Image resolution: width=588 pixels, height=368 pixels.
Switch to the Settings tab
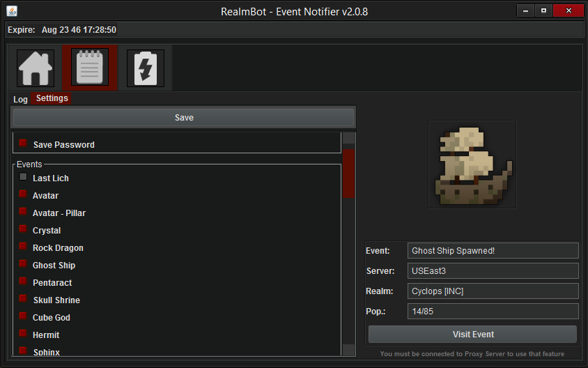coord(52,98)
